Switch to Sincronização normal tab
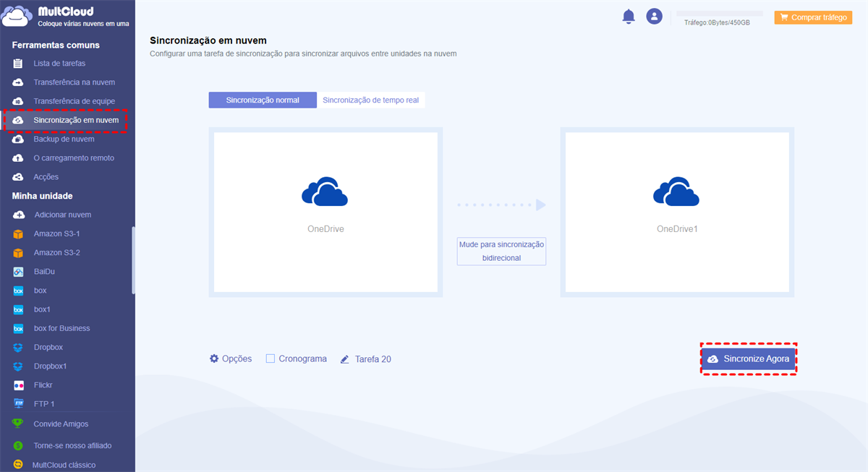This screenshot has height=472, width=868. tap(263, 100)
